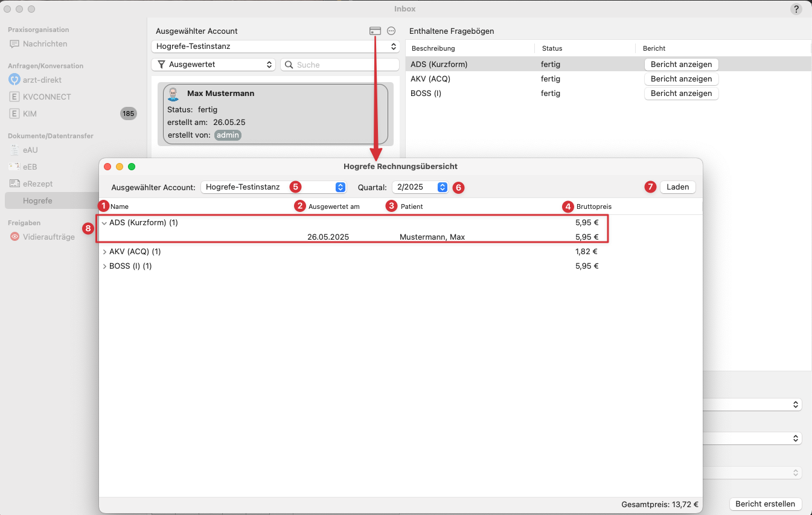Open the second partially hidden dropdown at right
The height and width of the screenshot is (515, 812).
(x=753, y=438)
